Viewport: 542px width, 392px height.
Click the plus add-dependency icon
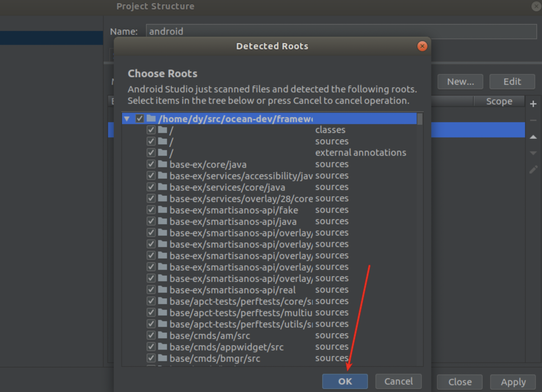(x=533, y=104)
